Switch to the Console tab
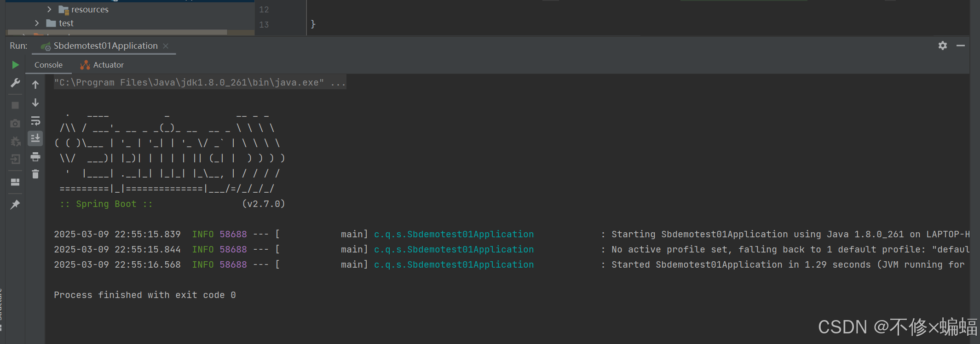 [x=48, y=65]
